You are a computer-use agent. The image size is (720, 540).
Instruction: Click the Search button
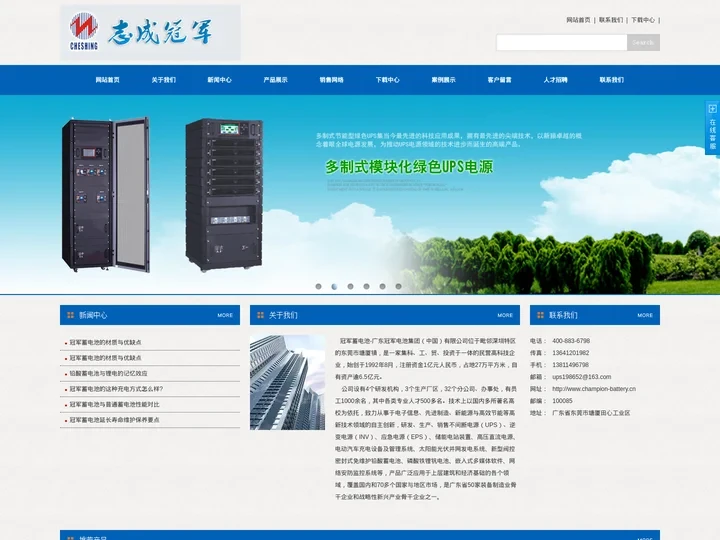(643, 42)
